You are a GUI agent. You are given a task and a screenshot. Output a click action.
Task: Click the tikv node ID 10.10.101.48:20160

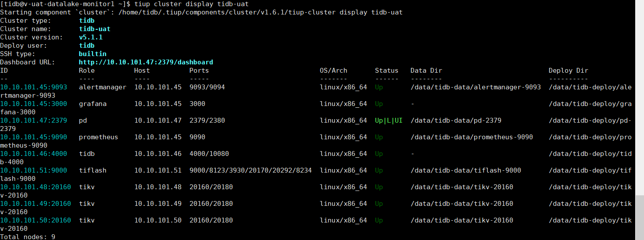click(35, 187)
